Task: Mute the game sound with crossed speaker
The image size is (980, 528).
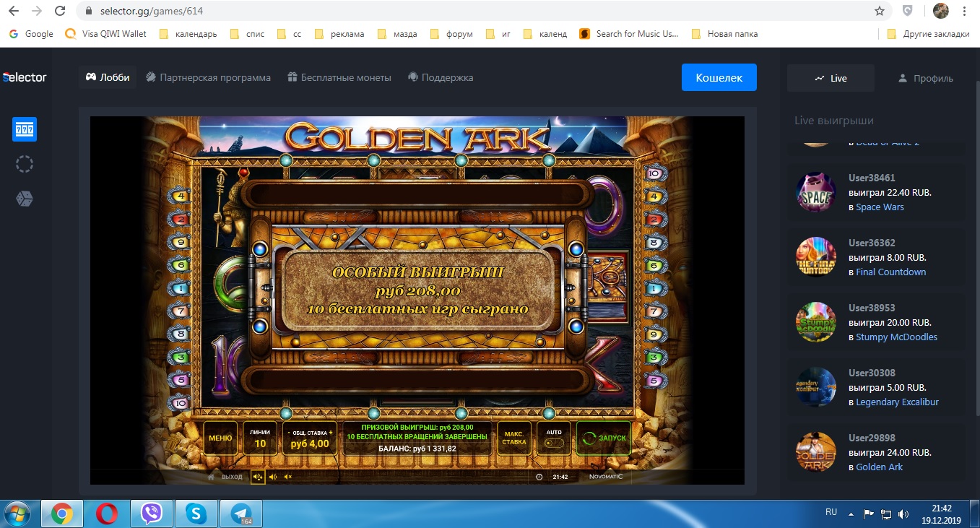Action: [288, 477]
